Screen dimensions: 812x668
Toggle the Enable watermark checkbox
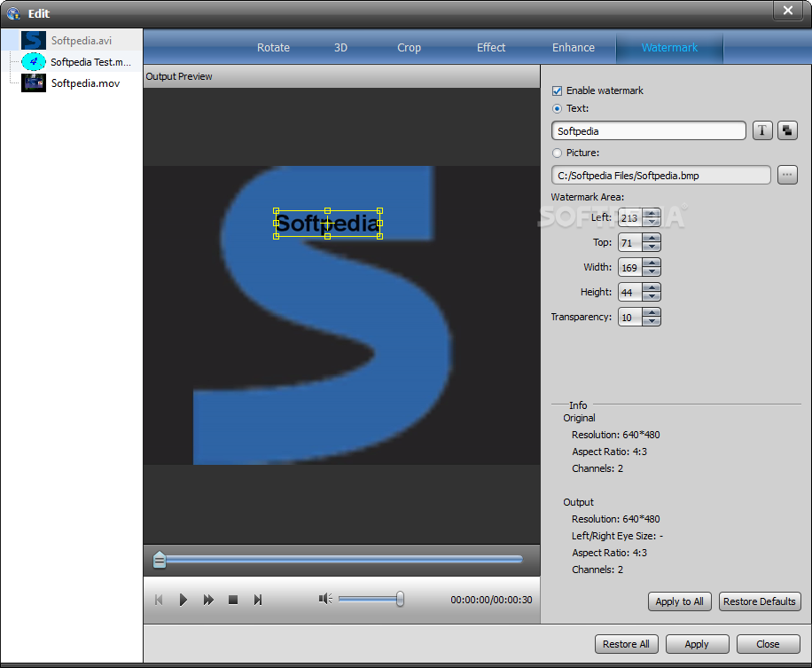(x=557, y=90)
